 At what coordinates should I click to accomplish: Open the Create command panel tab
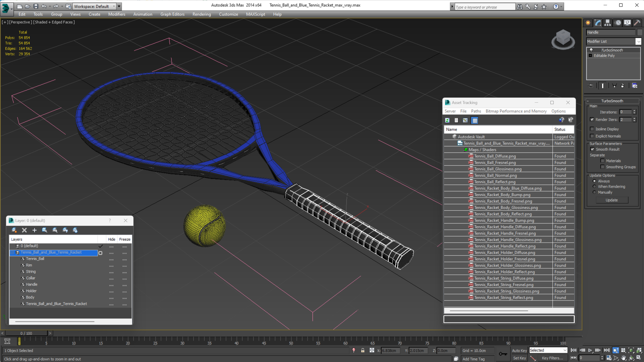(x=588, y=23)
